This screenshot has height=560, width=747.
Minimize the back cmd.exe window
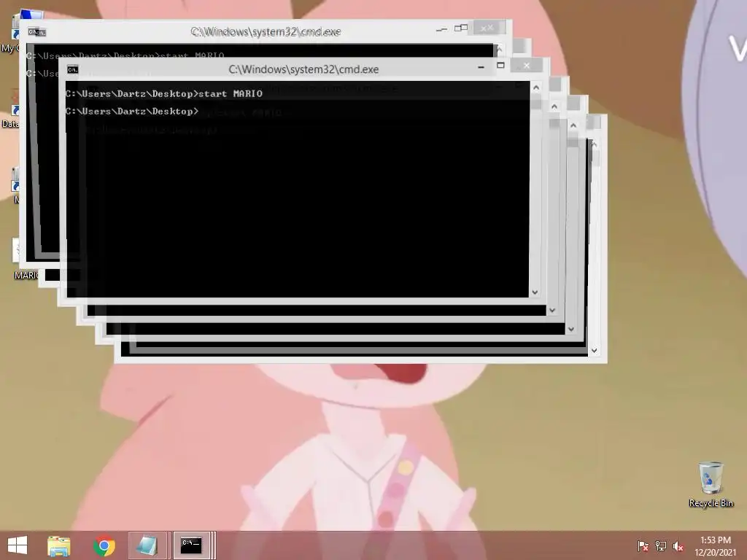(x=441, y=29)
